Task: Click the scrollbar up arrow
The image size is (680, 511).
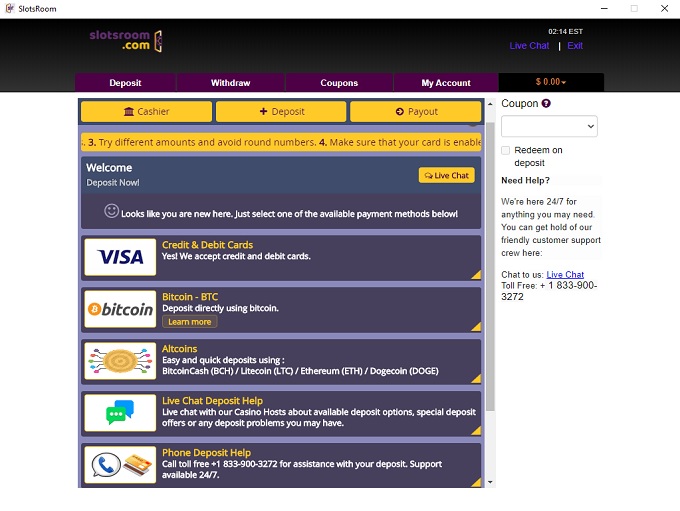Action: 490,104
